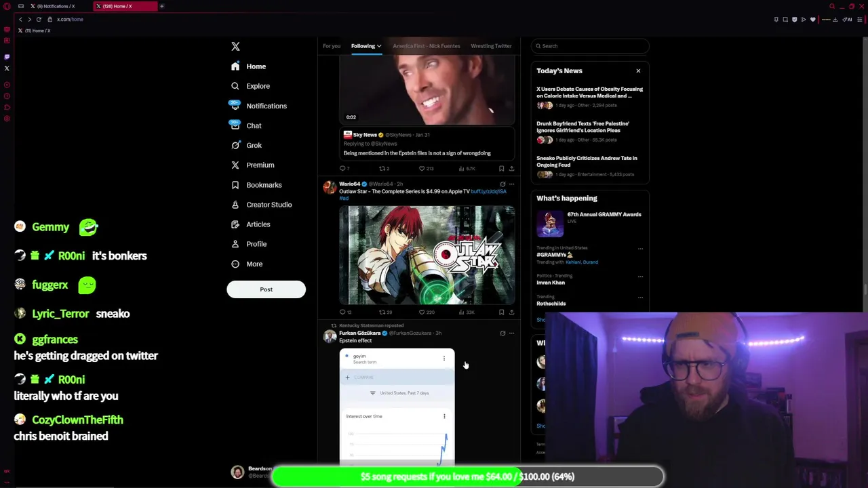The image size is (868, 488).
Task: Open Profile in the X sidebar
Action: tap(249, 244)
